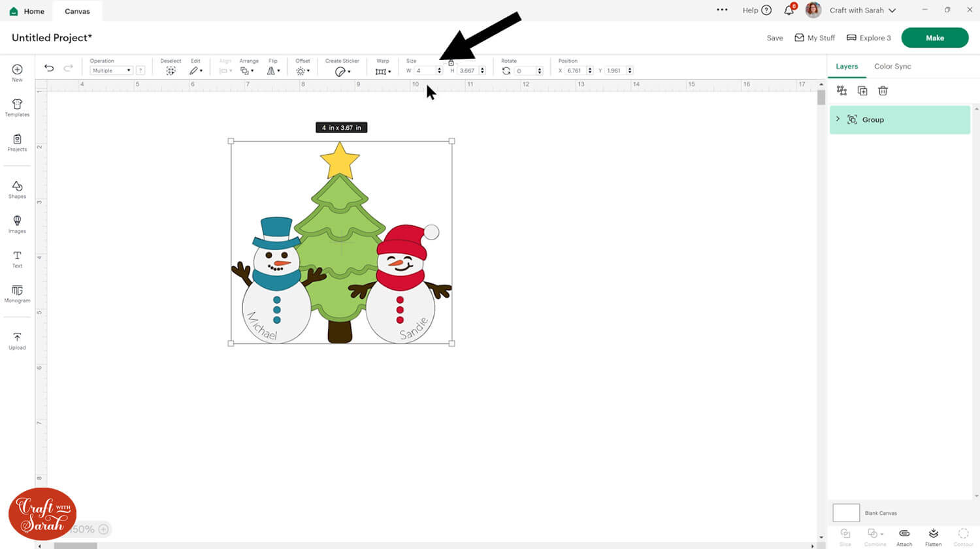Viewport: 980px width, 549px height.
Task: Select the Text tool
Action: 17,259
